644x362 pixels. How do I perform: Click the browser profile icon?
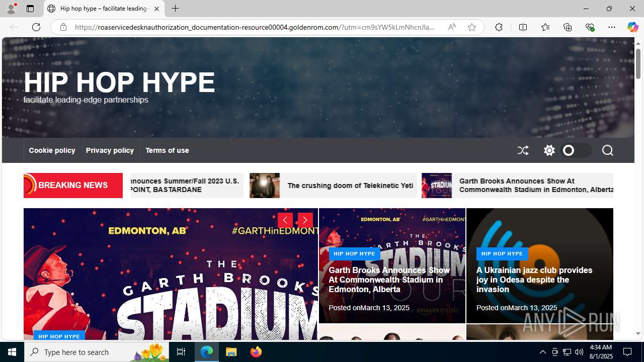[x=11, y=9]
